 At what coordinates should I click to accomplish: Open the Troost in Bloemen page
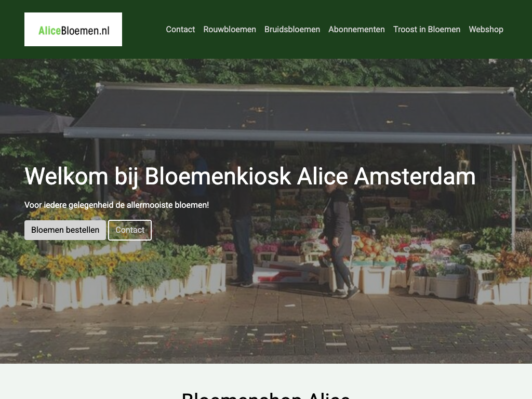pyautogui.click(x=427, y=30)
